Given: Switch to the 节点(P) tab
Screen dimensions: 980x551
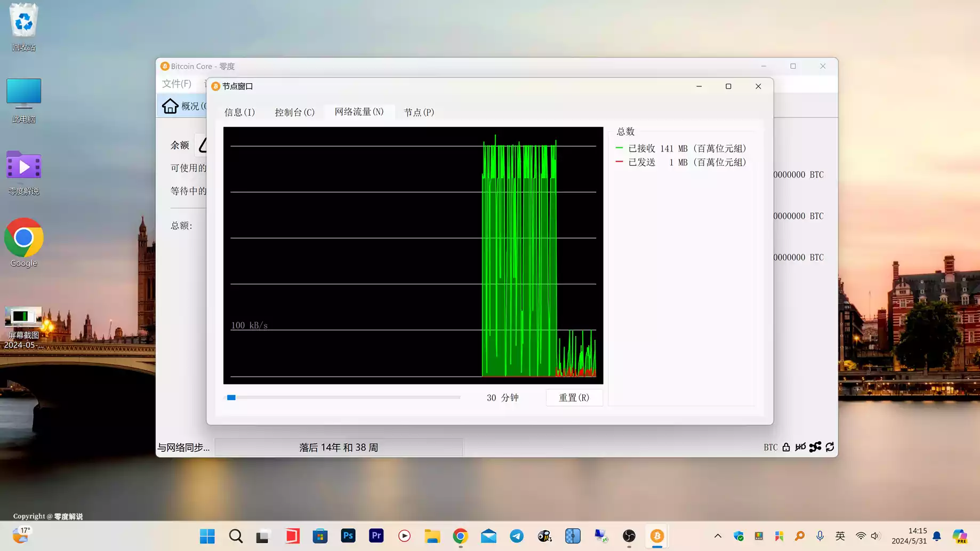Looking at the screenshot, I should (x=419, y=112).
